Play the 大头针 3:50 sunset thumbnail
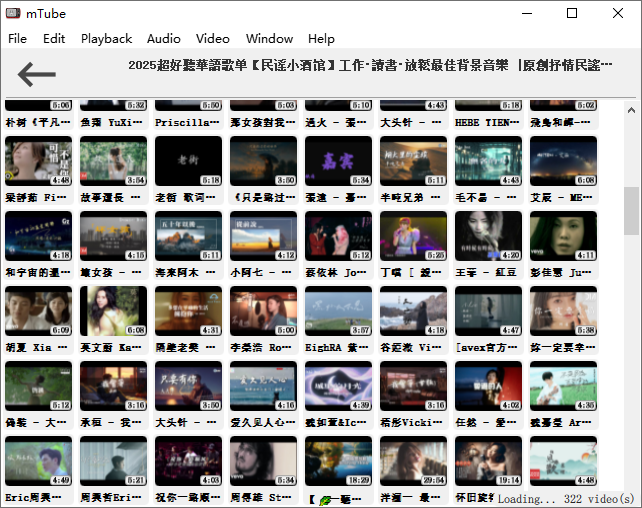 (188, 386)
